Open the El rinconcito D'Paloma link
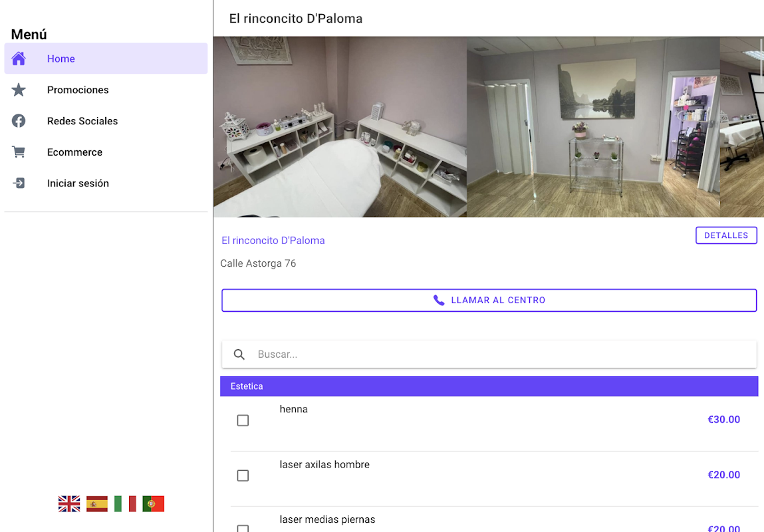This screenshot has height=532, width=764. coord(273,240)
